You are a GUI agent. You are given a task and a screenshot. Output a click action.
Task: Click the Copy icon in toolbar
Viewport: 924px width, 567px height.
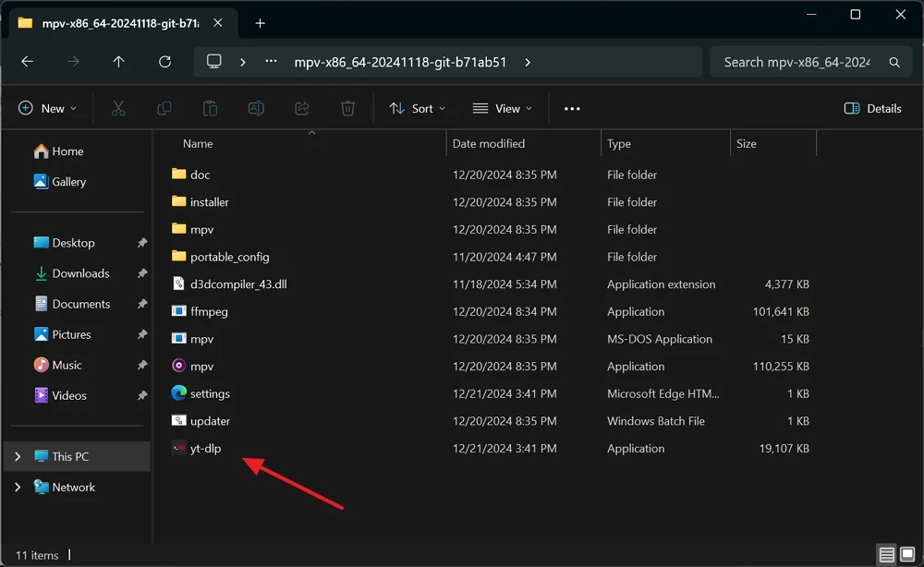pyautogui.click(x=164, y=108)
